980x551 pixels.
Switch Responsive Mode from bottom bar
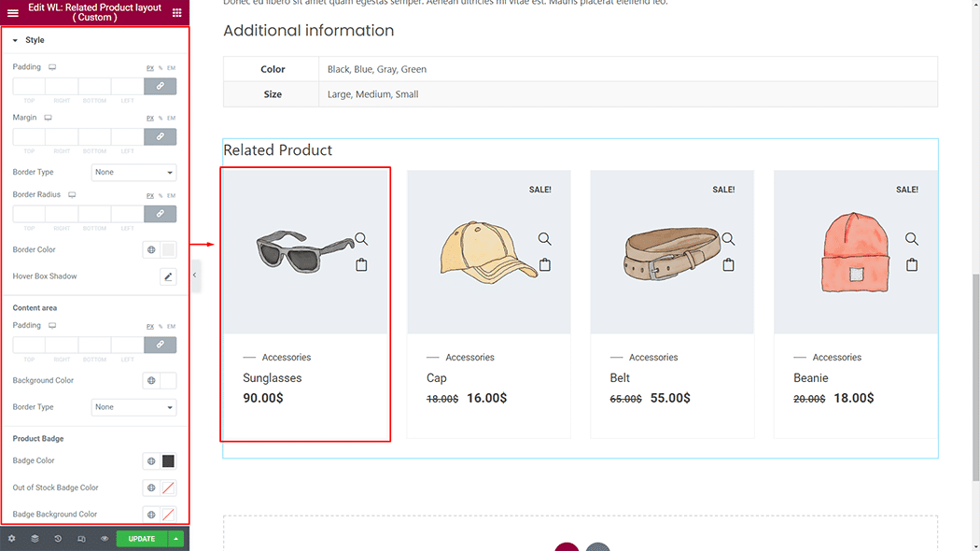(x=81, y=539)
